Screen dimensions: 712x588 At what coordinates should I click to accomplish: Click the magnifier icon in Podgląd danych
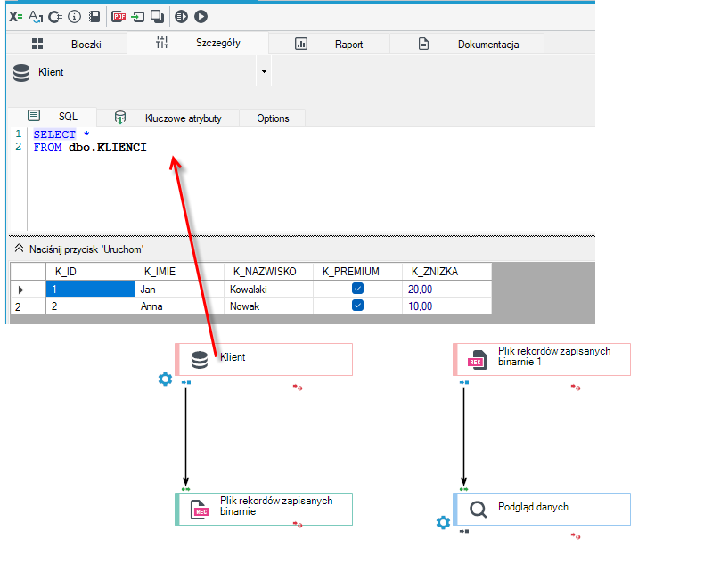[x=478, y=510]
